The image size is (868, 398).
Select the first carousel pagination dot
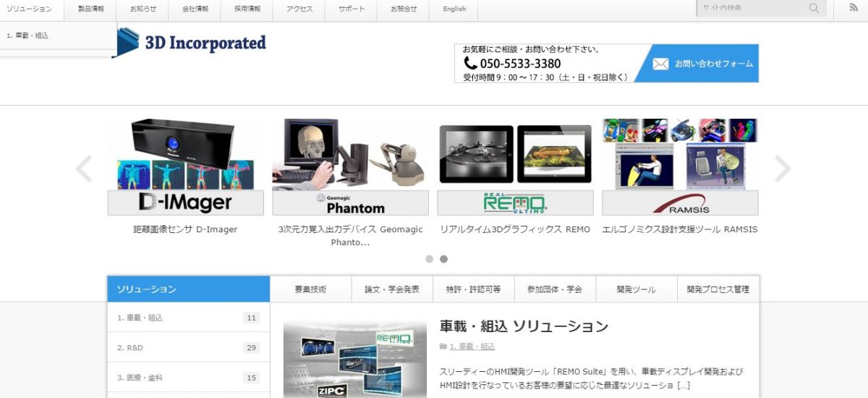(430, 259)
